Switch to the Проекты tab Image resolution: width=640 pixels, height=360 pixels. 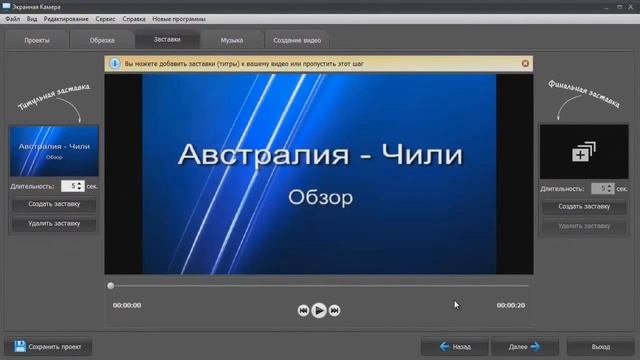[x=37, y=40]
